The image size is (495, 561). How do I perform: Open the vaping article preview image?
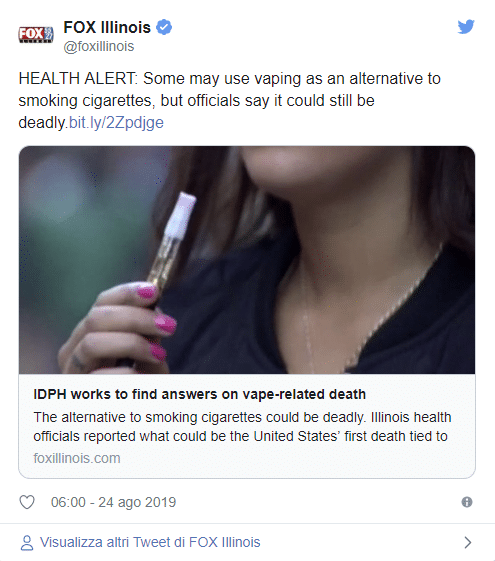tap(247, 260)
